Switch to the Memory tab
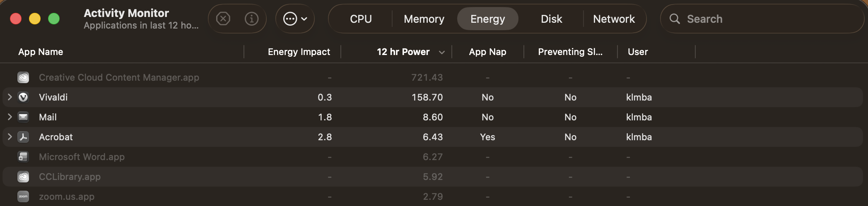The image size is (868, 206). [x=424, y=19]
